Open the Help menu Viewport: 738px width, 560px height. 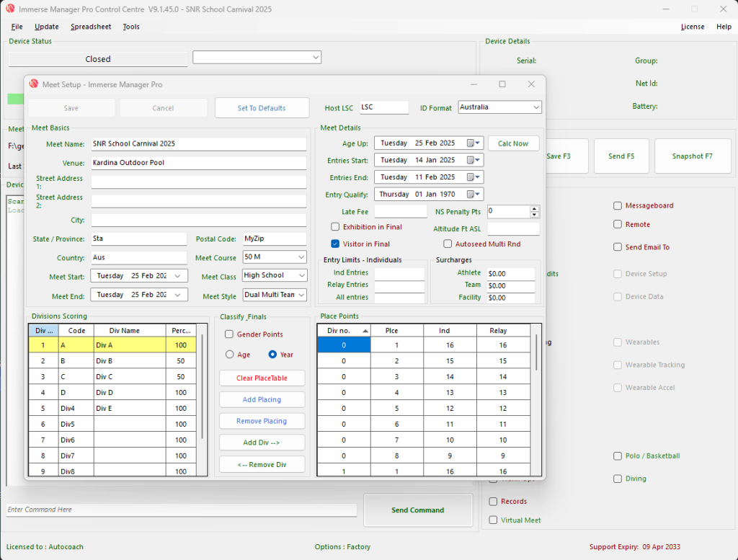point(724,27)
